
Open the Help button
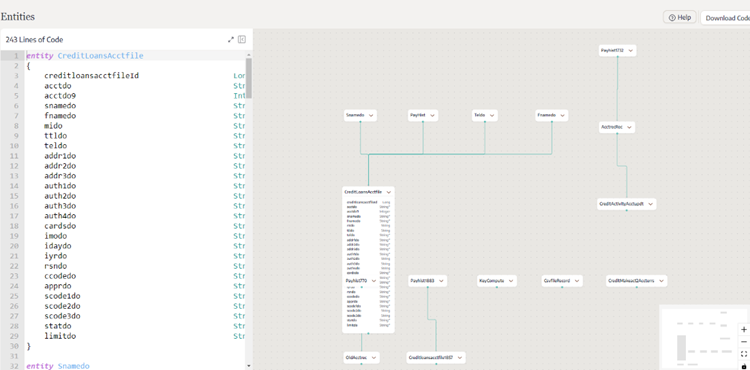click(x=680, y=17)
